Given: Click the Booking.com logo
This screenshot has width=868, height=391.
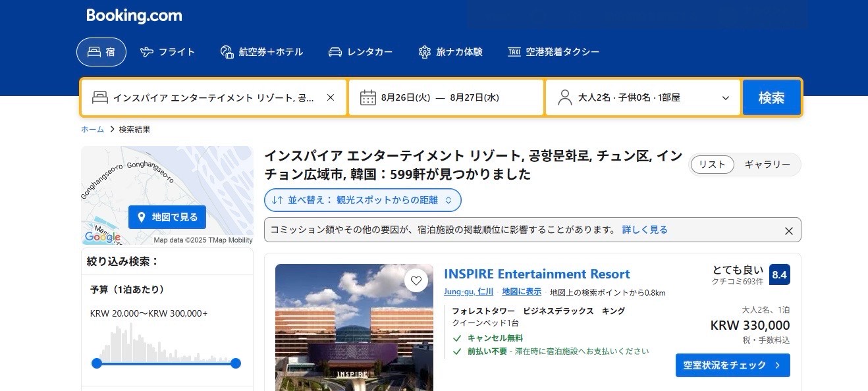Looking at the screenshot, I should (134, 16).
